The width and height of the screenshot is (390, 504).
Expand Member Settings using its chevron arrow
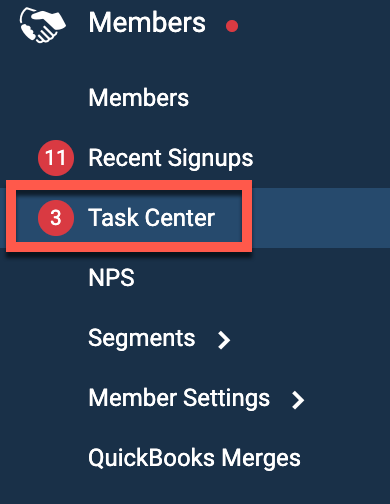pos(298,400)
